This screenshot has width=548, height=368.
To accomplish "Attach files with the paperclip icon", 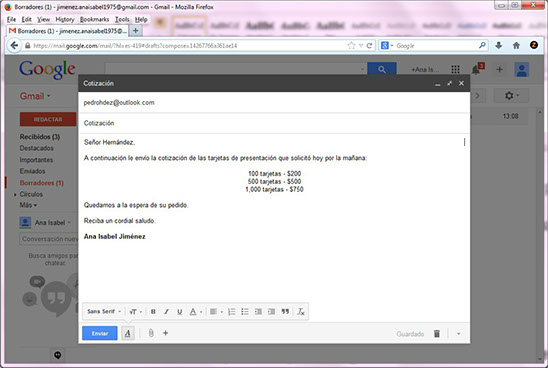I will 151,333.
